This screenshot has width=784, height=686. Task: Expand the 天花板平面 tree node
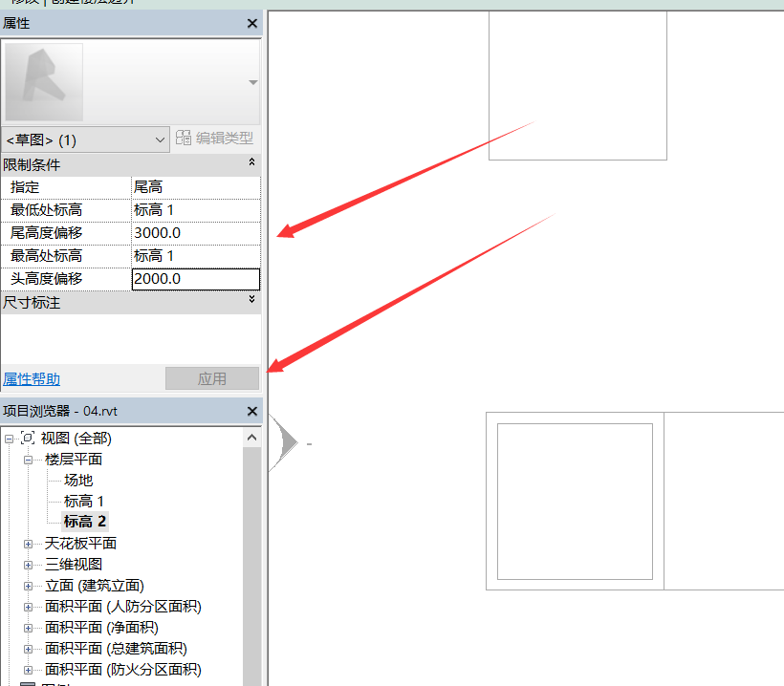28,544
